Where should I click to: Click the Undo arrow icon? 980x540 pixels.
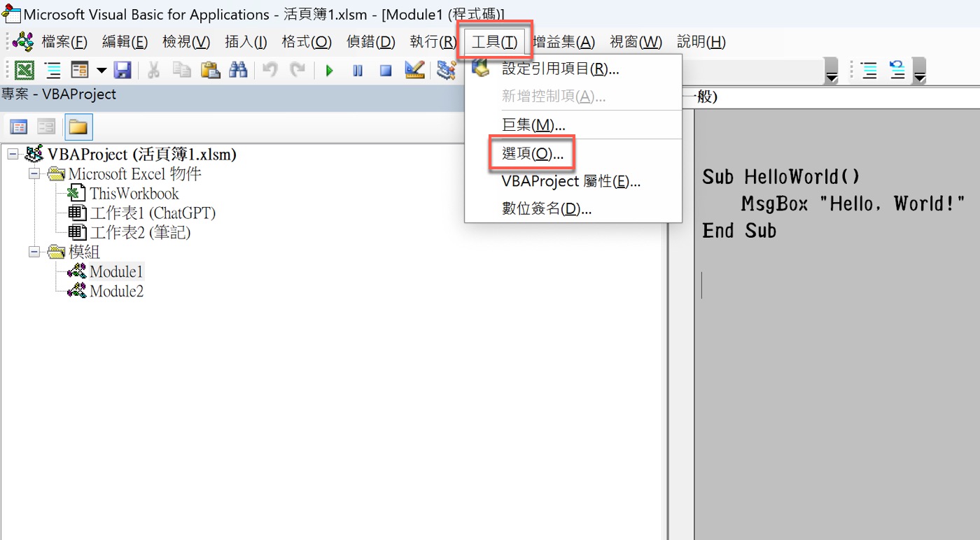(270, 70)
